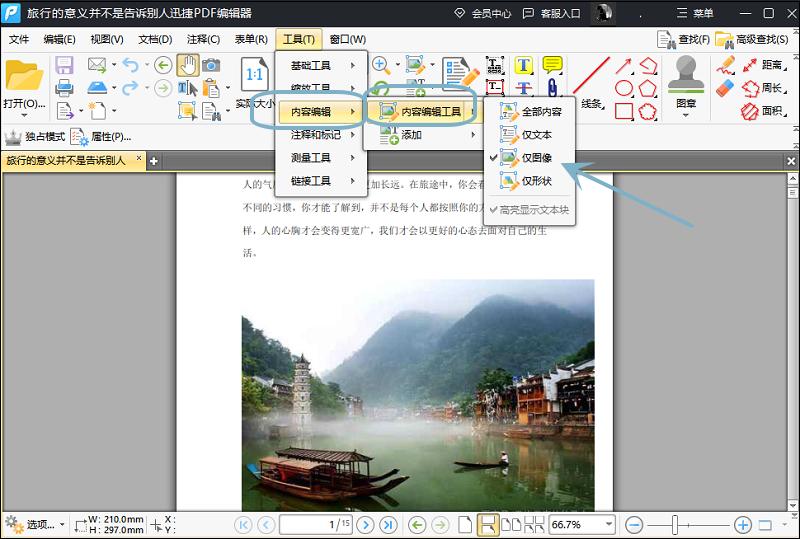
Task: Redo the last undone action
Action: point(131,88)
